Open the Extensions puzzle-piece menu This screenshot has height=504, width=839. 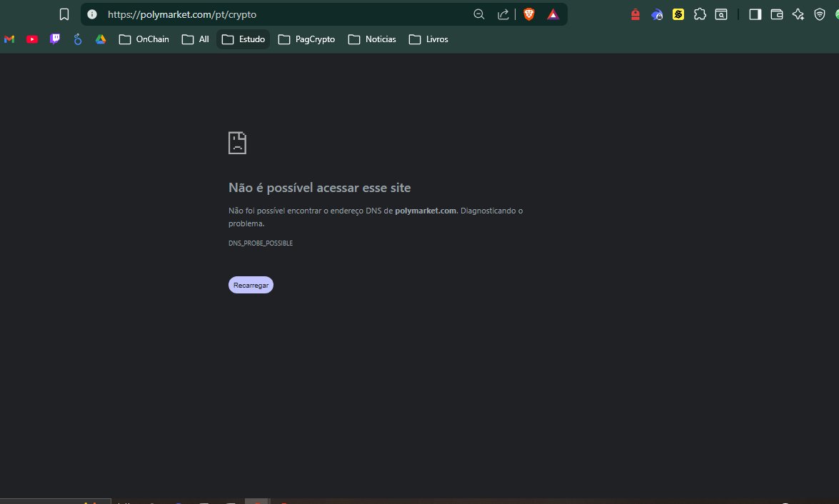(x=700, y=14)
